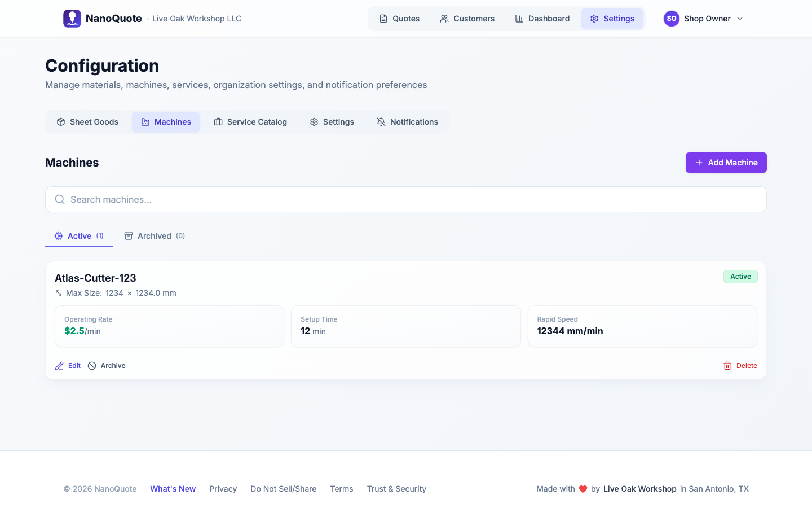
Task: Click the search magnifier icon
Action: [60, 199]
